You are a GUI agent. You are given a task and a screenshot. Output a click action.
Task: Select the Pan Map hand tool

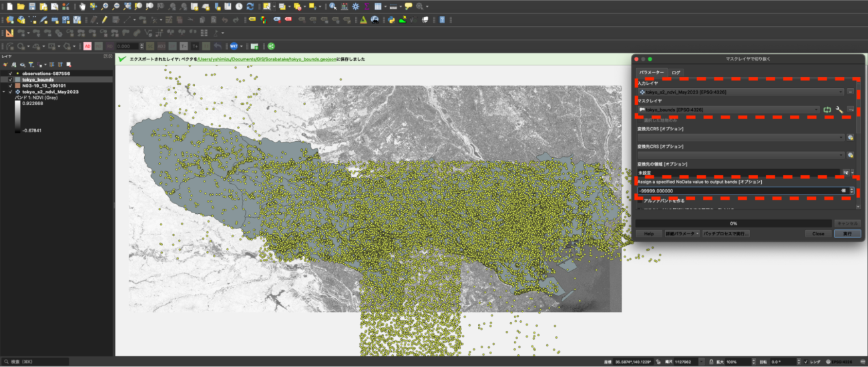(82, 6)
